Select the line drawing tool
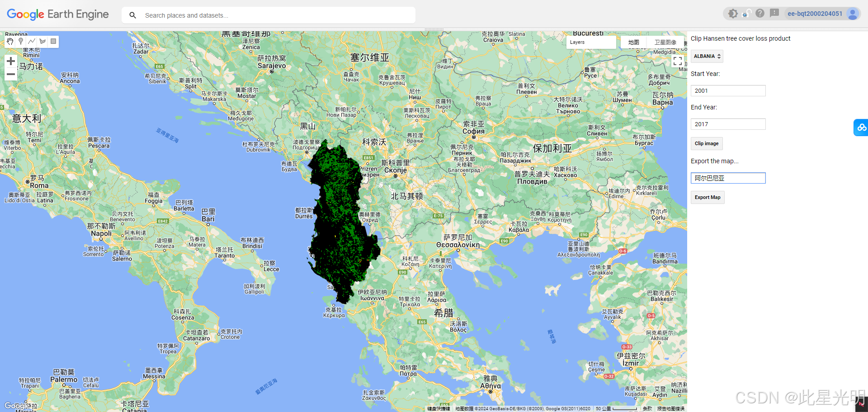The height and width of the screenshot is (412, 868). click(32, 41)
